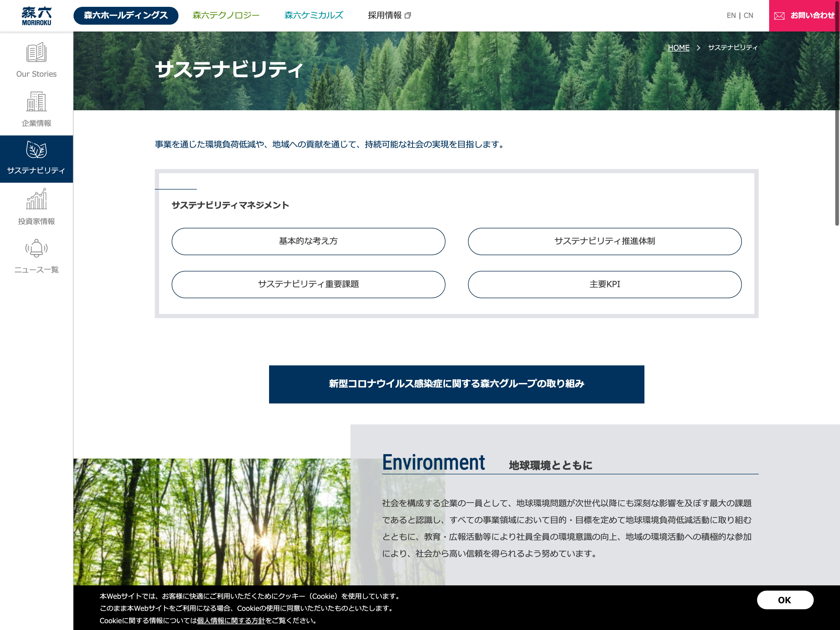Click external link icon beside 採用情報
Screen dimensions: 840x630
coord(408,15)
